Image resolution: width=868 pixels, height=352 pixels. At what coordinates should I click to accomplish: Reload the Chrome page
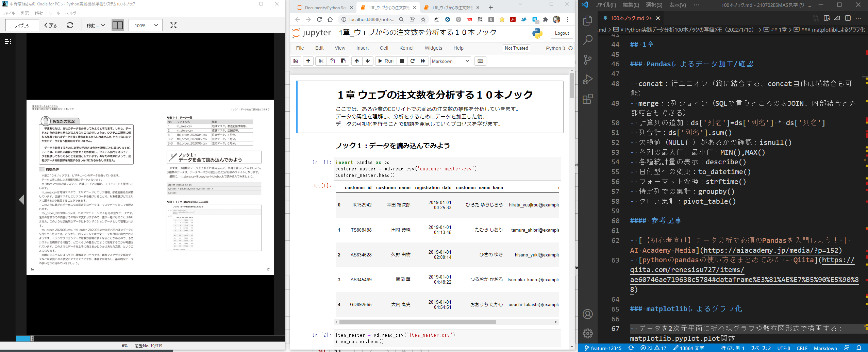(319, 19)
